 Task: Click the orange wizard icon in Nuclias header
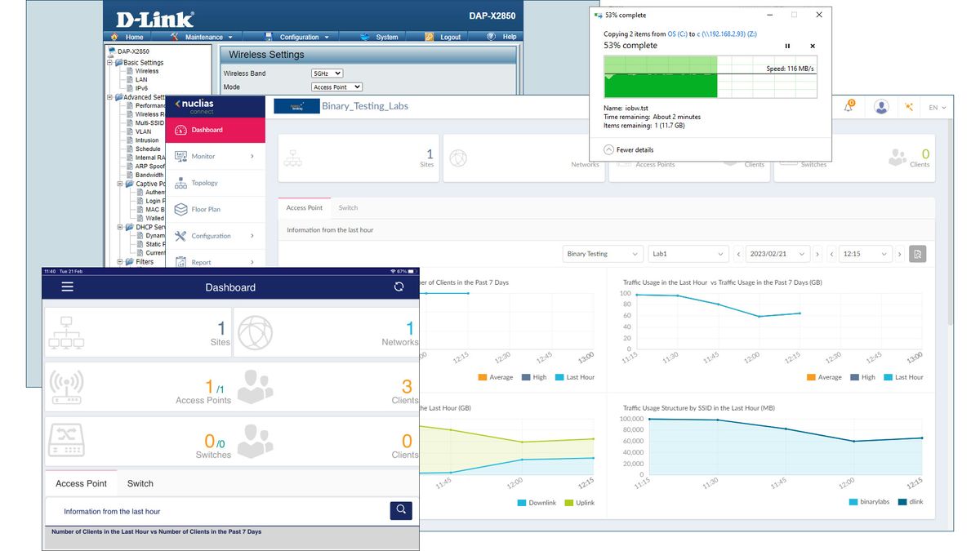pos(910,107)
